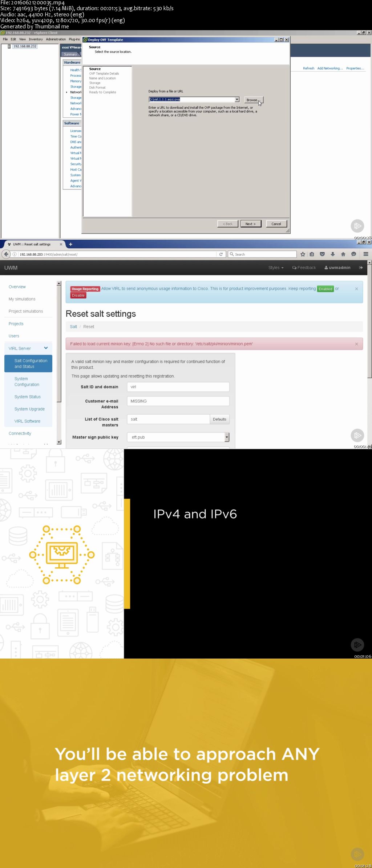Reload the UWM page
The width and height of the screenshot is (372, 868).
point(221,254)
